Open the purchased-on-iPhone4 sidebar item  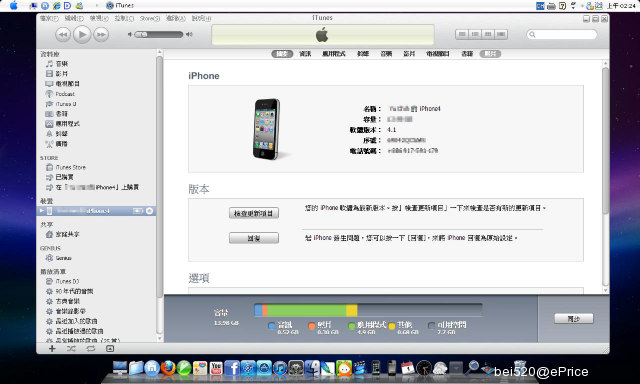[x=92, y=187]
